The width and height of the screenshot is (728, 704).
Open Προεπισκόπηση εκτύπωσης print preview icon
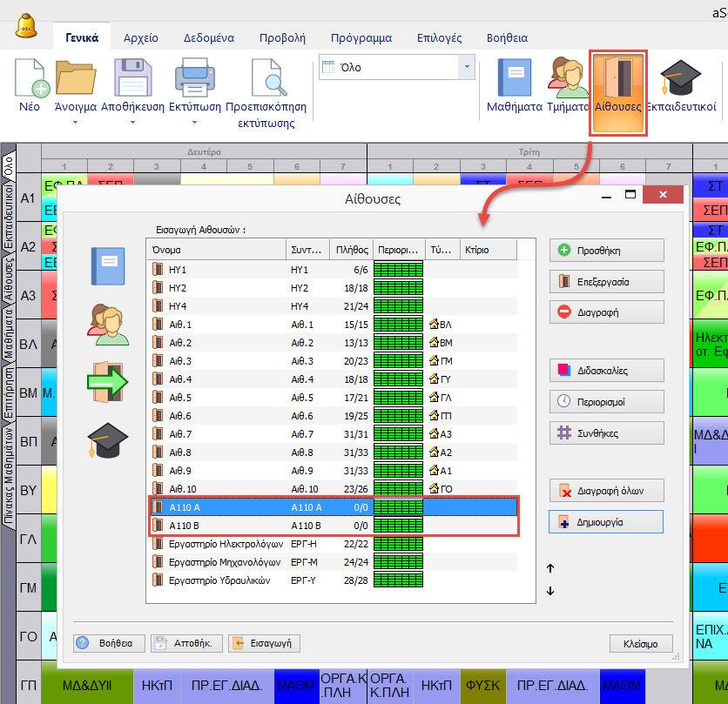pyautogui.click(x=266, y=80)
